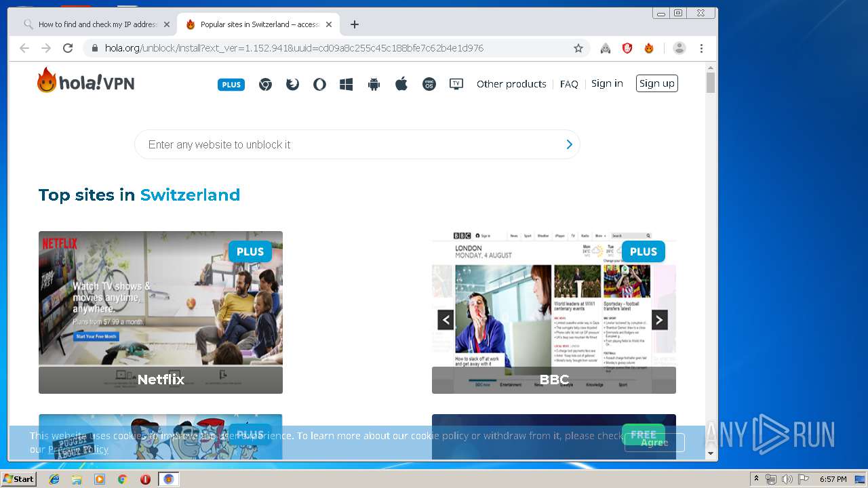Click the BBC card label
This screenshot has width=868, height=488.
pos(554,380)
